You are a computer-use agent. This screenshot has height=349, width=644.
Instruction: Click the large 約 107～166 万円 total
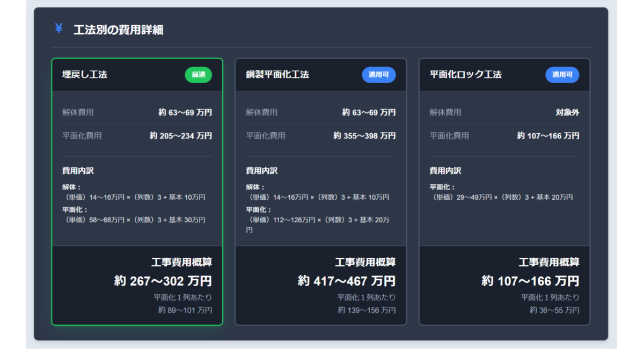tap(530, 281)
